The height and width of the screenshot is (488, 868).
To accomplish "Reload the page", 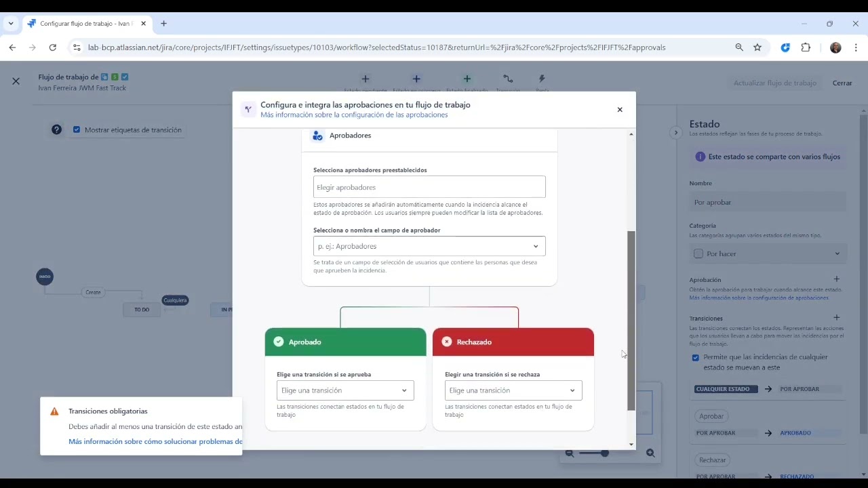I will [53, 47].
